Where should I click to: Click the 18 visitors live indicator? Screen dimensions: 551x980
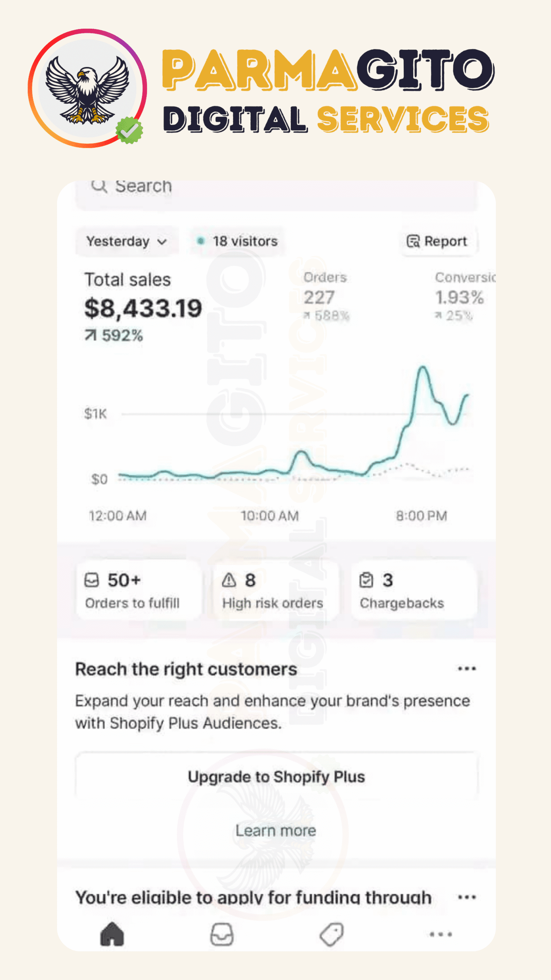[x=238, y=242]
